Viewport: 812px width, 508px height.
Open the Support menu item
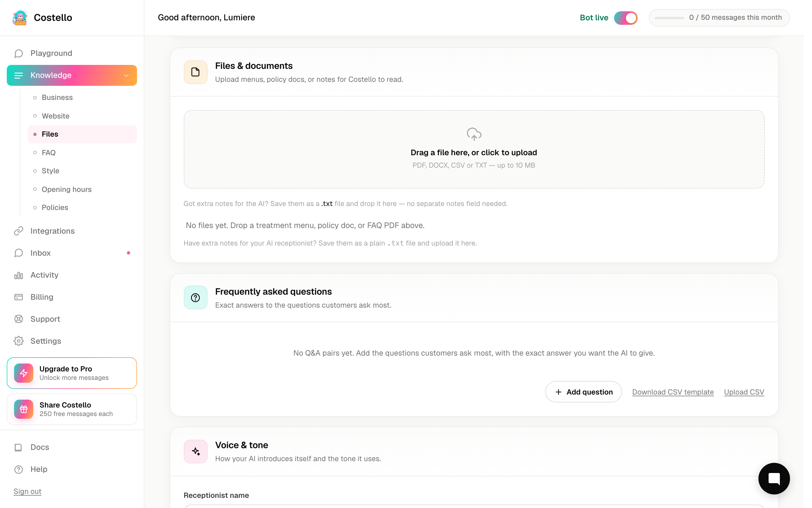click(72, 319)
